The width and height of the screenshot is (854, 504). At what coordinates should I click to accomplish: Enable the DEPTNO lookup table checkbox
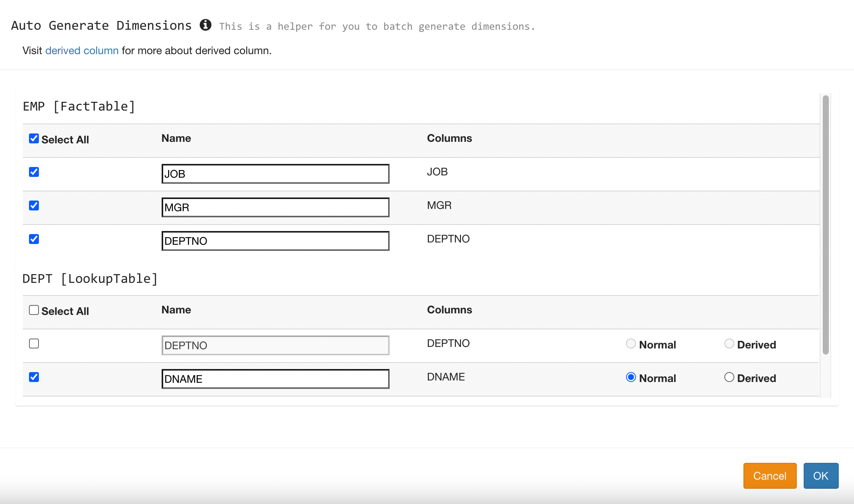(x=34, y=343)
